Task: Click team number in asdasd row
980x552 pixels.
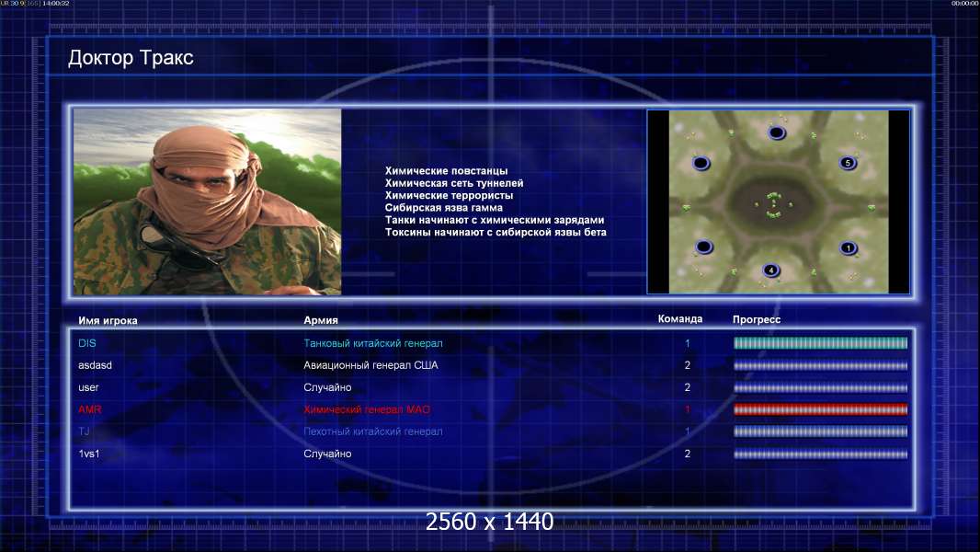Action: 688,365
